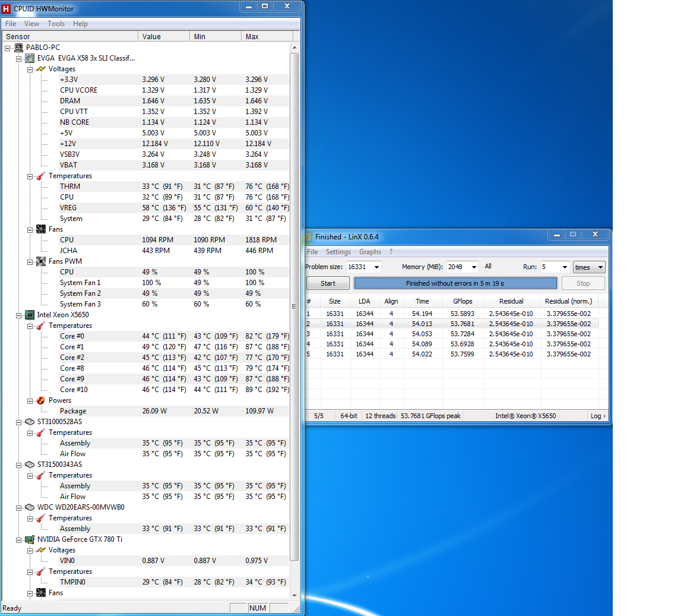The height and width of the screenshot is (616, 684).
Task: Click the WDC WD20EARS drive icon
Action: coord(30,507)
